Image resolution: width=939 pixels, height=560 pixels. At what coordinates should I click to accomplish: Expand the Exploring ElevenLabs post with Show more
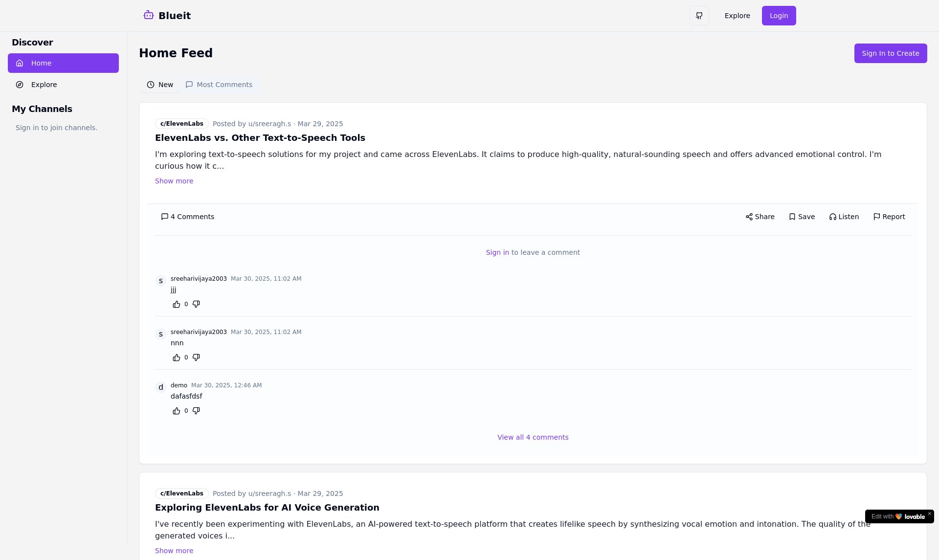[174, 551]
